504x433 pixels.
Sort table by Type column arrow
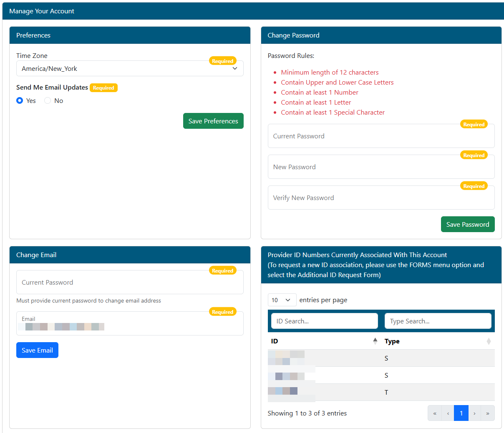point(489,341)
